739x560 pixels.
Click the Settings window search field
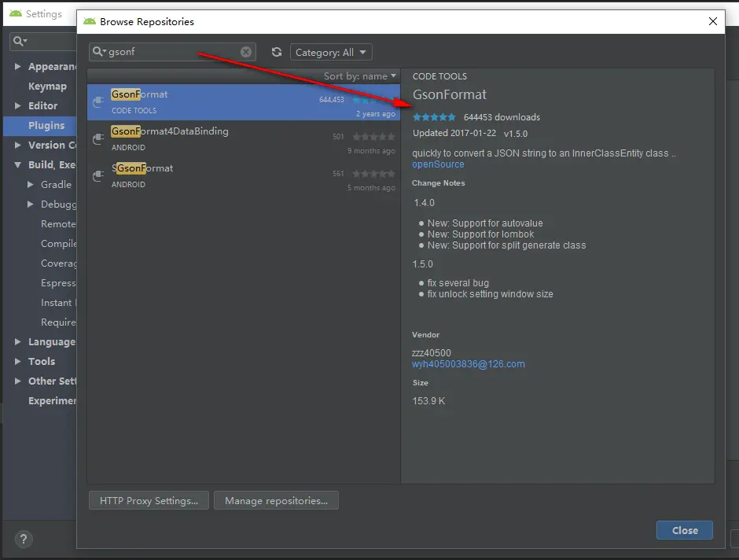pos(43,42)
